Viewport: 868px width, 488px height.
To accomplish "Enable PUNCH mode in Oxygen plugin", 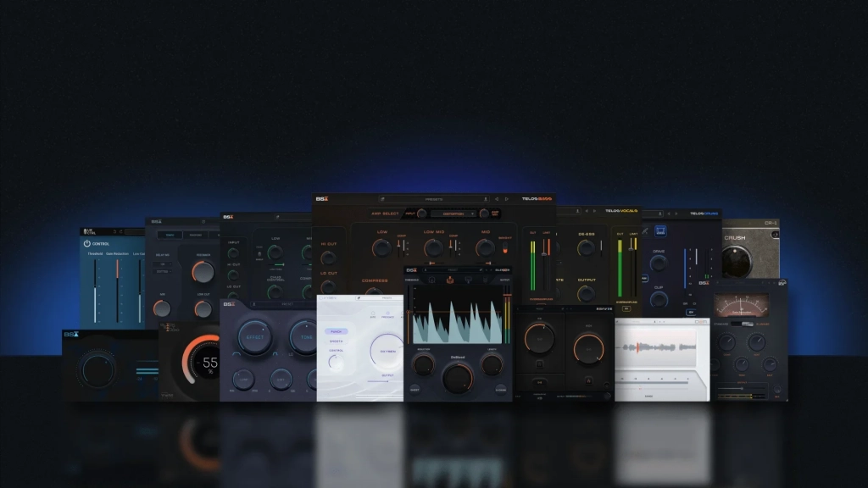I will (336, 331).
